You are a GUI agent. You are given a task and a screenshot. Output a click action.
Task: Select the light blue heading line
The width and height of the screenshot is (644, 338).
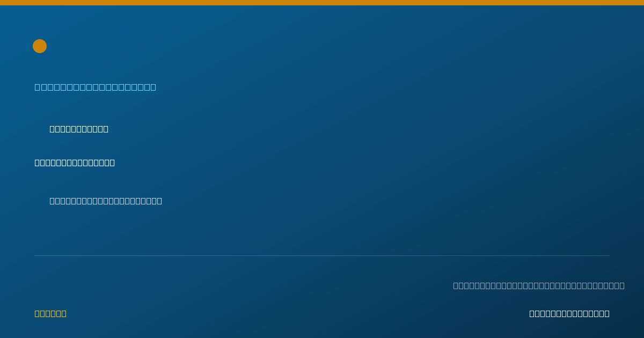pyautogui.click(x=96, y=87)
